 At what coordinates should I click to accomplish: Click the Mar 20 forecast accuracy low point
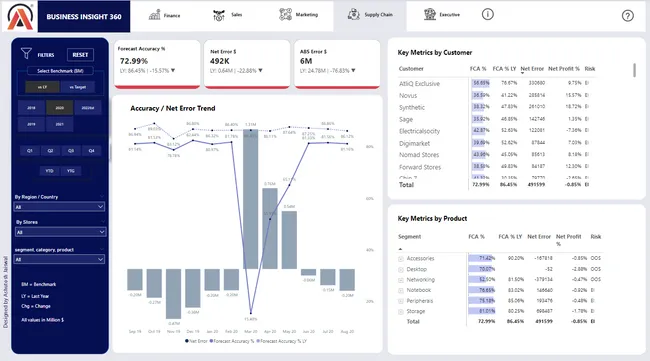(251, 313)
